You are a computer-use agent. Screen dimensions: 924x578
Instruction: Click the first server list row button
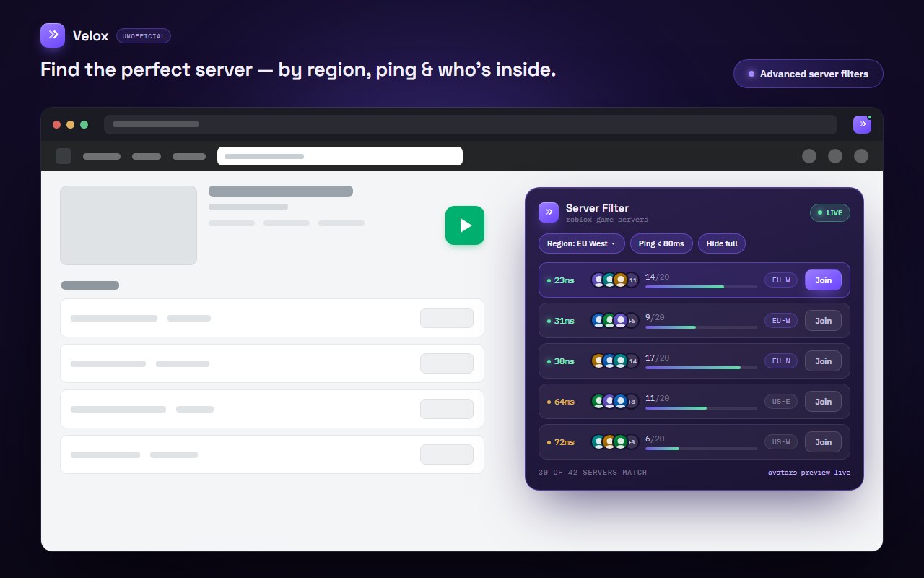pyautogui.click(x=447, y=318)
